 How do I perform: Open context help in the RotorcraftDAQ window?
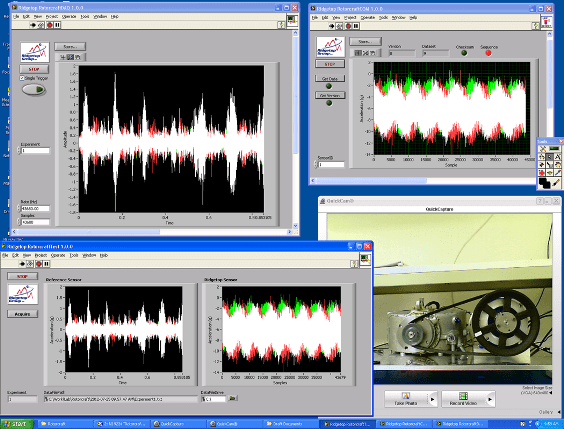point(281,25)
